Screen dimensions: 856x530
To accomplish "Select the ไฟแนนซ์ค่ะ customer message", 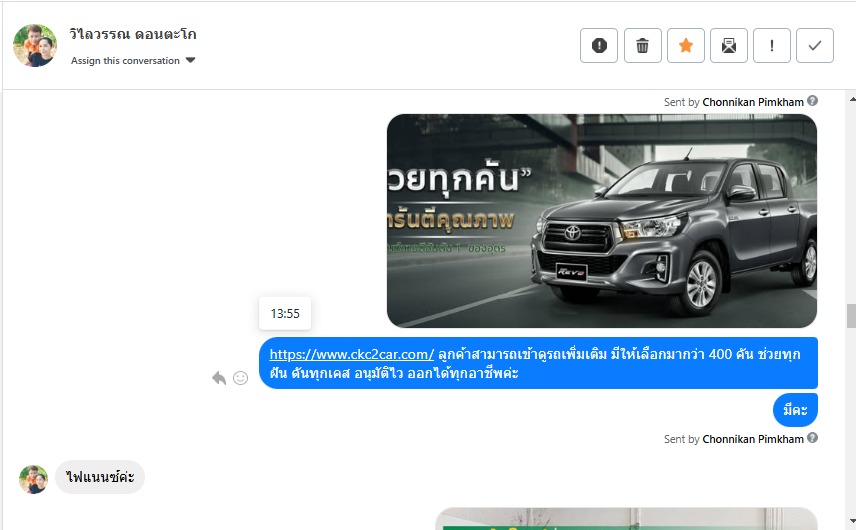I will tap(100, 477).
